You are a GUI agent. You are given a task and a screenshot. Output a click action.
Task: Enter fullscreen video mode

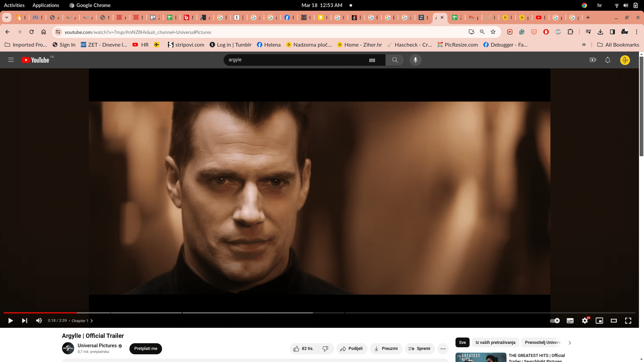click(628, 321)
